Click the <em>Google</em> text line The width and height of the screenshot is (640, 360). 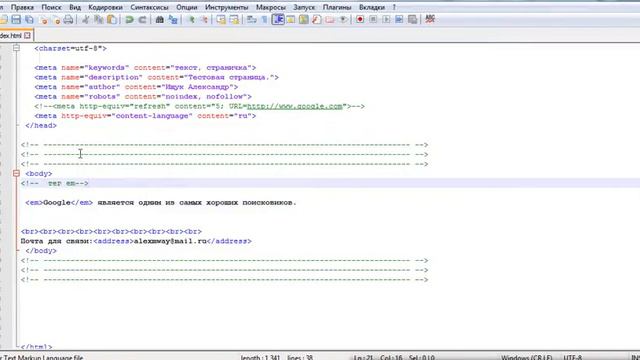pyautogui.click(x=161, y=203)
